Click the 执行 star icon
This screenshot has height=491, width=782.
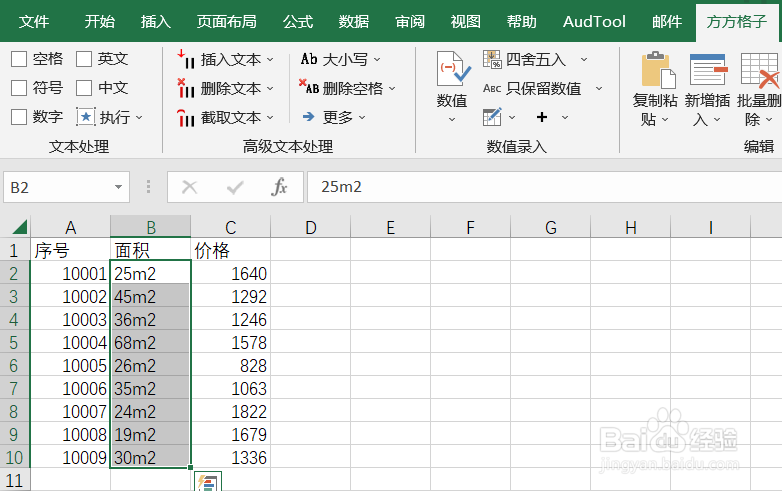click(86, 117)
